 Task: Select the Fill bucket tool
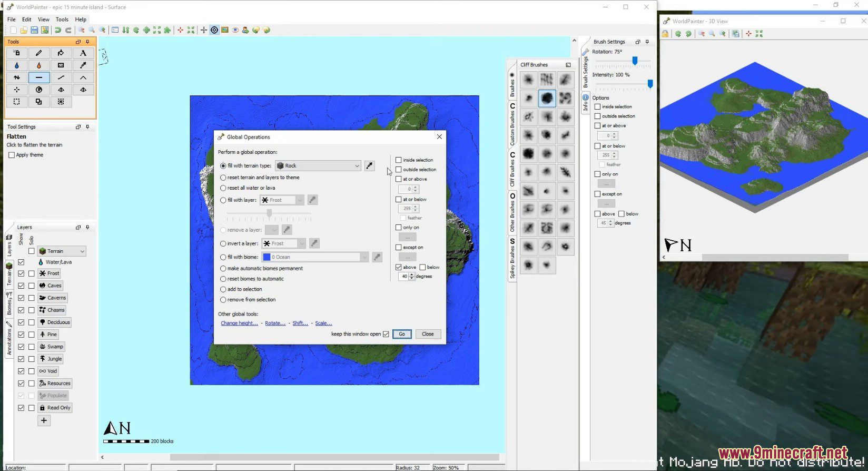(x=61, y=53)
